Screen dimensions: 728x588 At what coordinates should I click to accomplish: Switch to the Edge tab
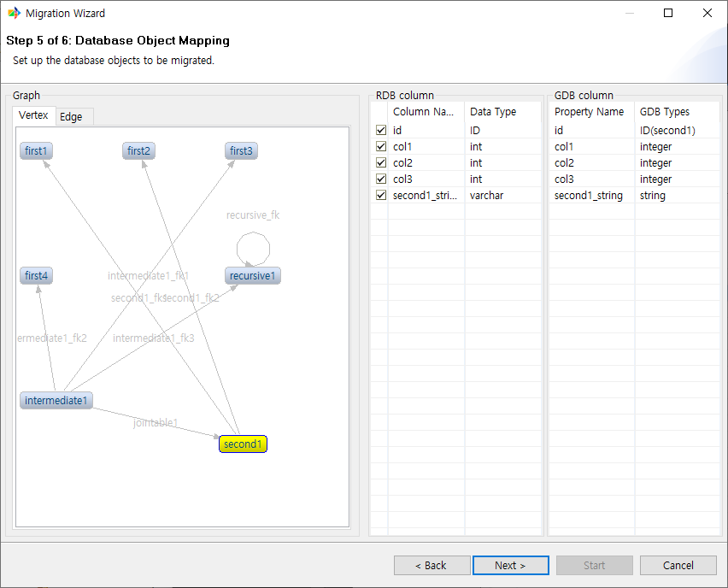[x=74, y=115]
